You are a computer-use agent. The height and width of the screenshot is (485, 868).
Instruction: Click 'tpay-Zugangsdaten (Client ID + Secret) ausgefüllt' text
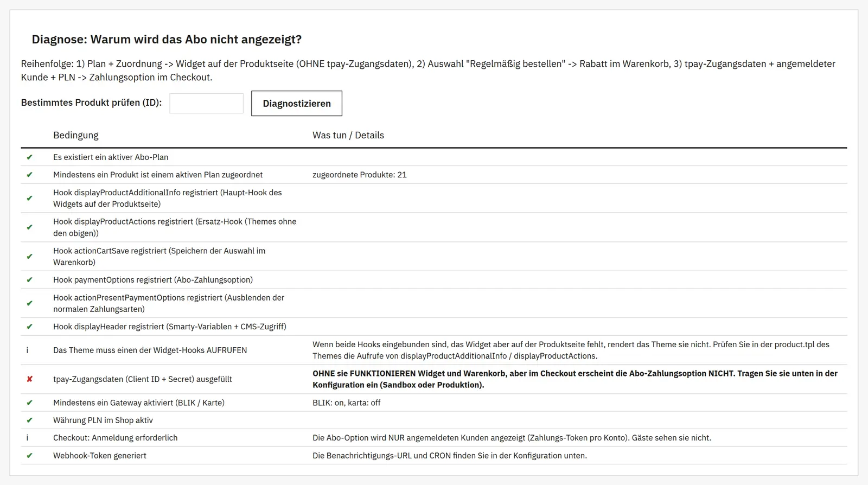(143, 379)
